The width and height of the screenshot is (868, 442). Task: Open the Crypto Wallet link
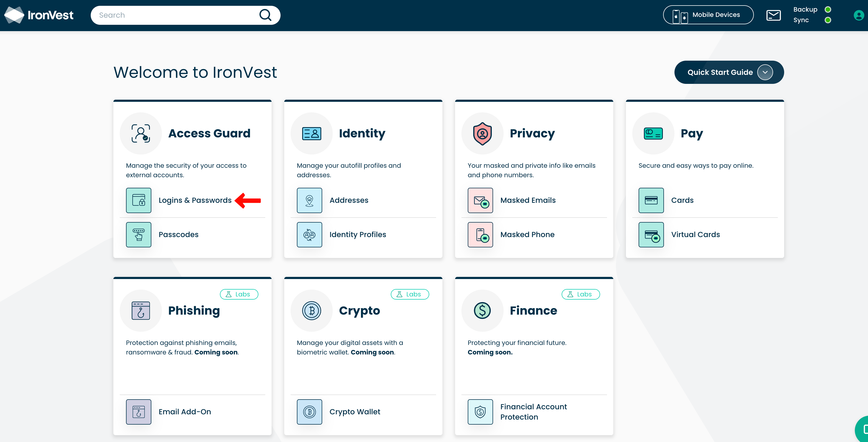(x=355, y=412)
